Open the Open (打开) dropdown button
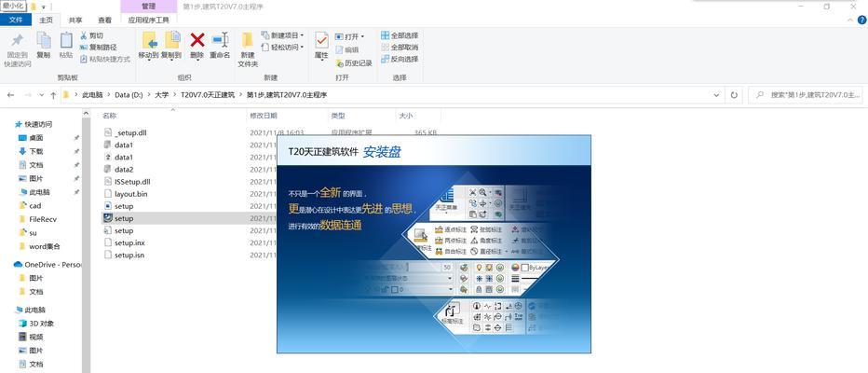The image size is (868, 373). 349,36
